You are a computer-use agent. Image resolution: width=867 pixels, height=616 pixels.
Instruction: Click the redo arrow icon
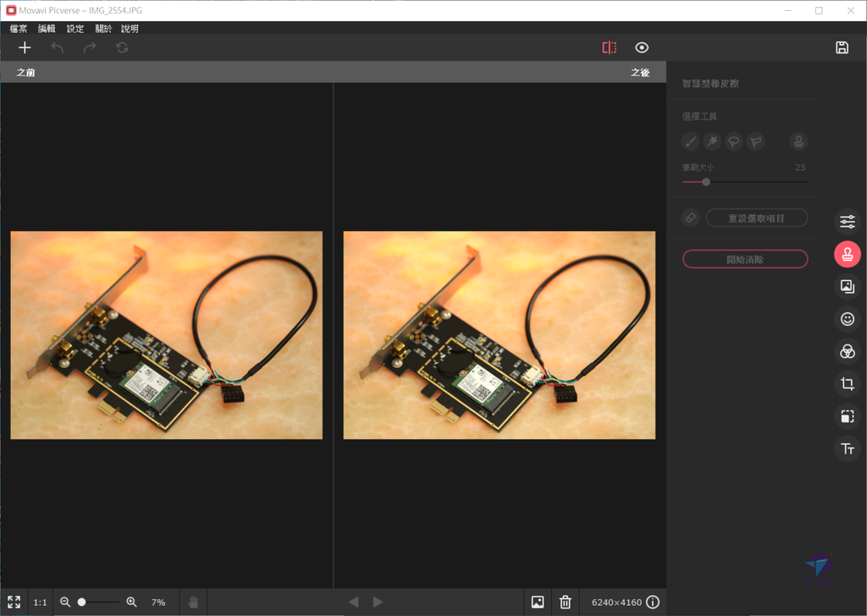click(x=90, y=47)
